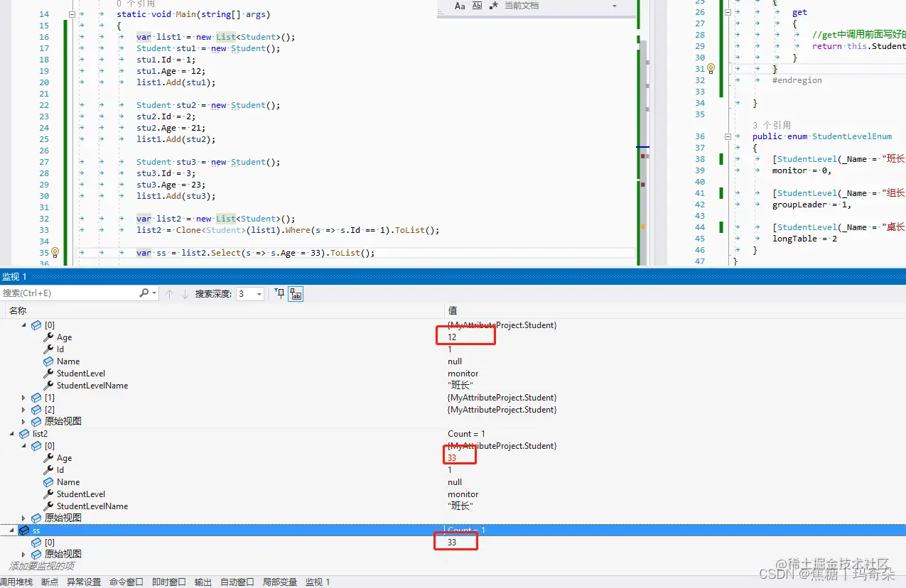Toggle the show data type names button
The width and height of the screenshot is (906, 588).
pos(296,294)
